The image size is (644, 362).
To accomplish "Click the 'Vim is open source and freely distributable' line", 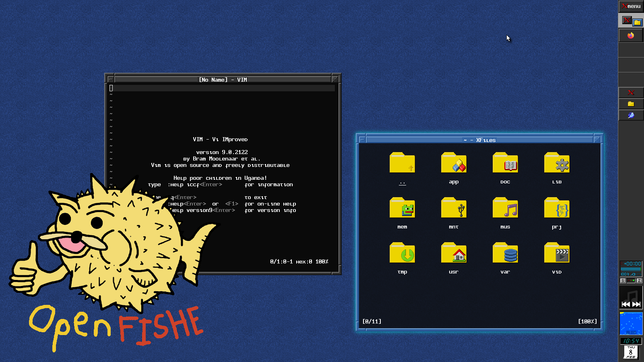I will tap(220, 165).
